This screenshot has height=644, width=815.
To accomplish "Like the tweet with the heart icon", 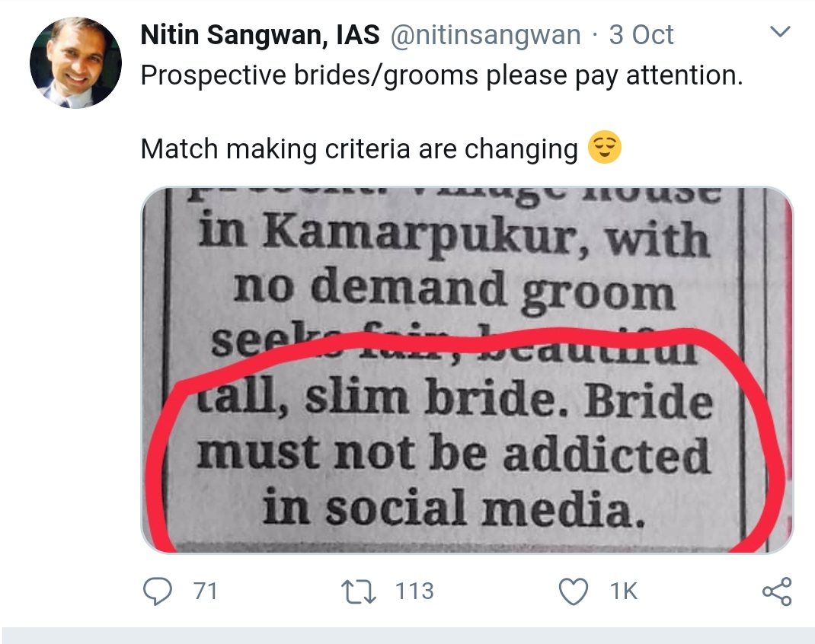I will [x=574, y=591].
